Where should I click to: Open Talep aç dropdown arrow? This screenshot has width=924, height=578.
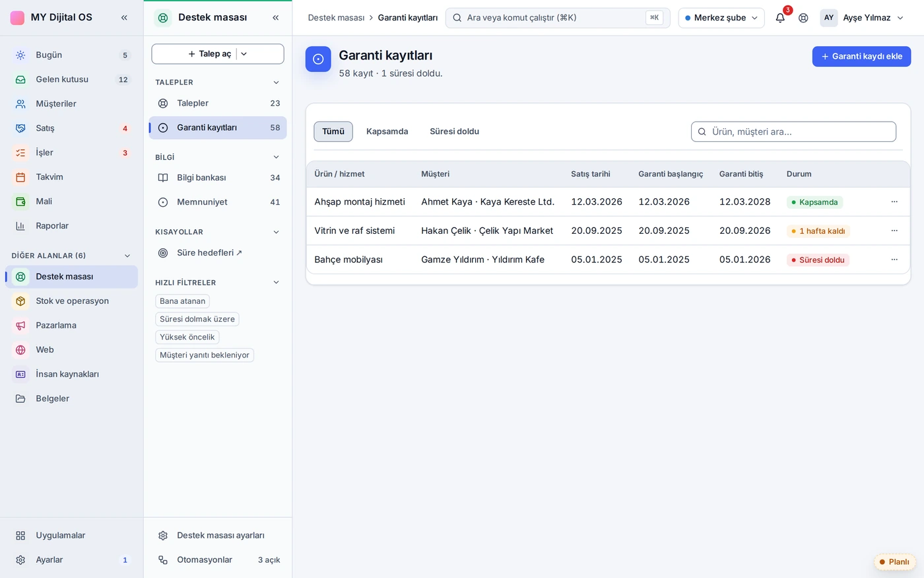click(244, 54)
